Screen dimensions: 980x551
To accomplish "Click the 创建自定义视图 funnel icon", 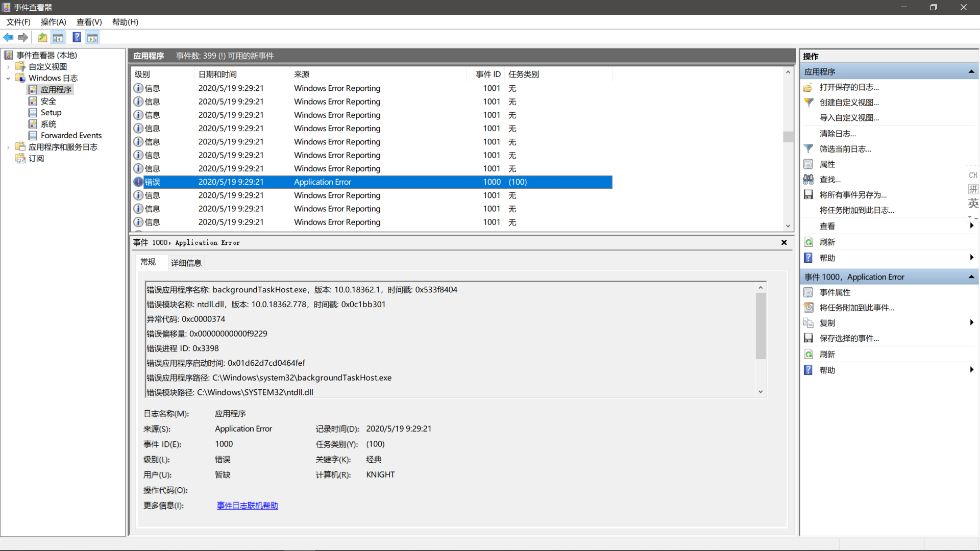I will click(x=809, y=103).
